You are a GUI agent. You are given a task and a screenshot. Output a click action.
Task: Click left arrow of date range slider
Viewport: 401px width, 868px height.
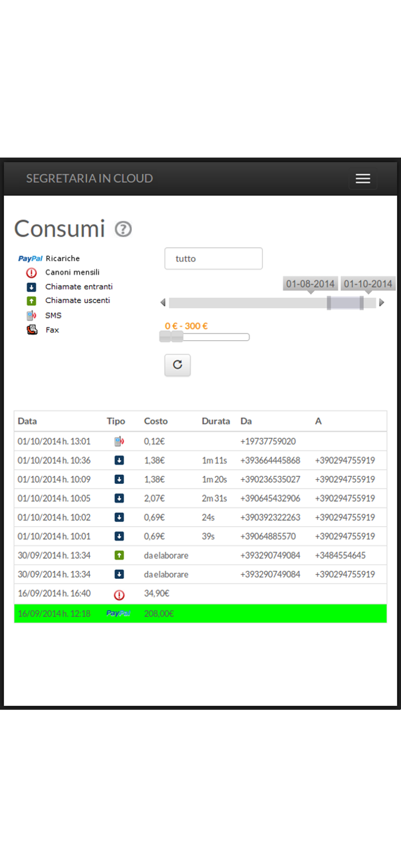point(163,303)
